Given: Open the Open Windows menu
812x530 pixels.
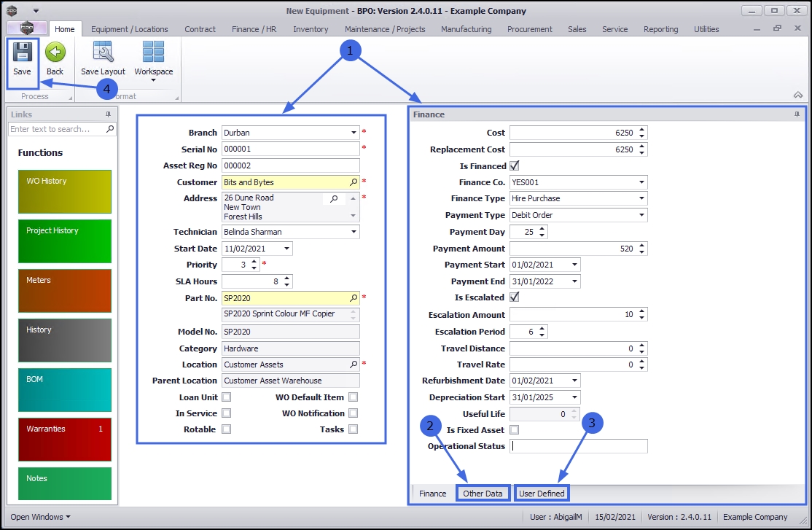Looking at the screenshot, I should [40, 517].
